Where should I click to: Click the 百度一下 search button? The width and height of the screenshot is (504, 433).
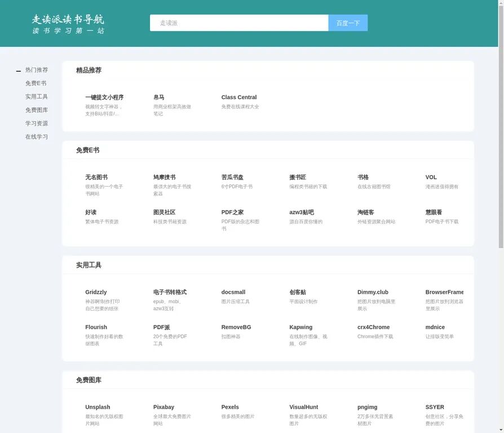coord(348,23)
